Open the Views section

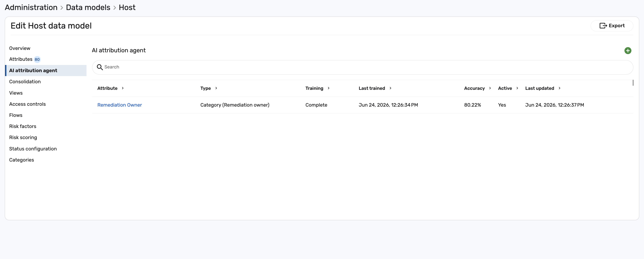pos(16,93)
